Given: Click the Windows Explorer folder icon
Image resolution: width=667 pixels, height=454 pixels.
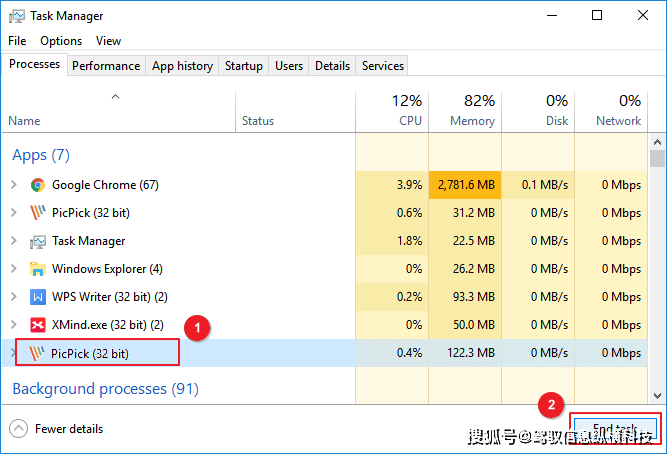Looking at the screenshot, I should [38, 269].
